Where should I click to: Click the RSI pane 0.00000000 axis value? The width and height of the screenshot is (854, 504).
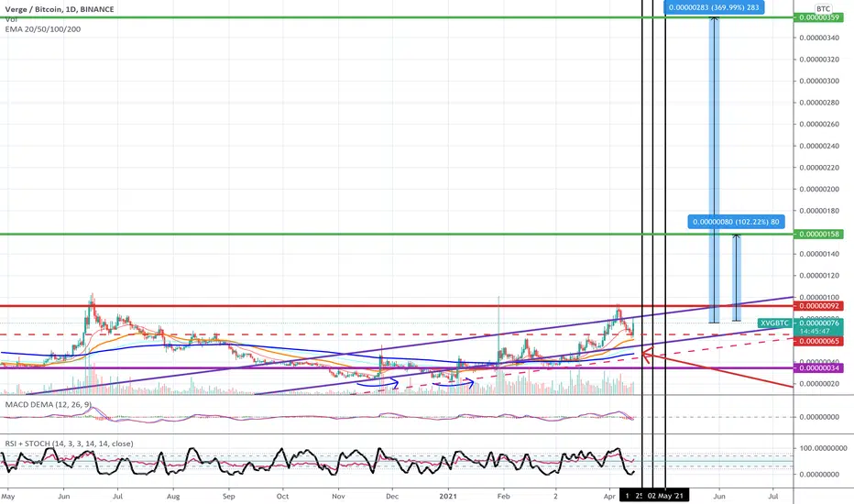coord(819,474)
